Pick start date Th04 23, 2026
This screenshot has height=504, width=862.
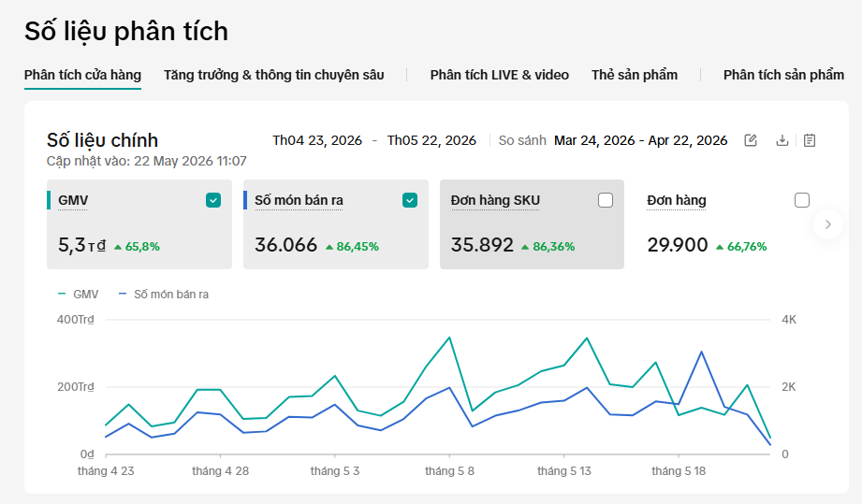317,140
